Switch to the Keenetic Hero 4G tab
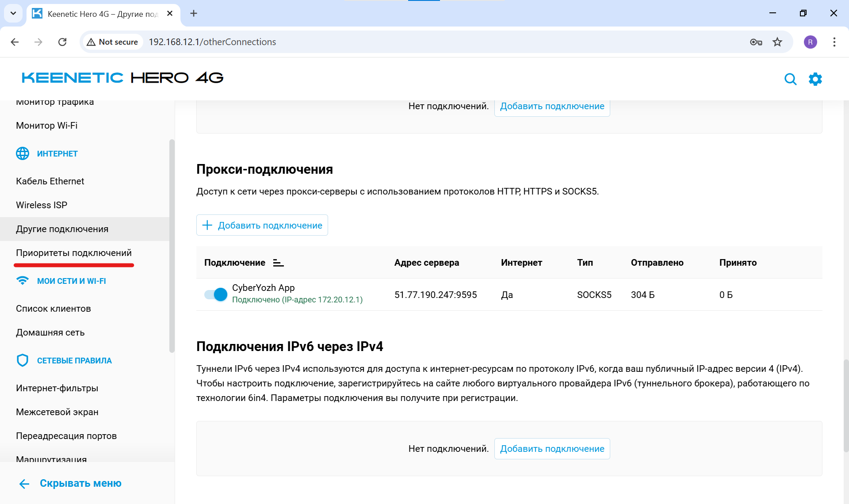The image size is (849, 504). (x=97, y=14)
